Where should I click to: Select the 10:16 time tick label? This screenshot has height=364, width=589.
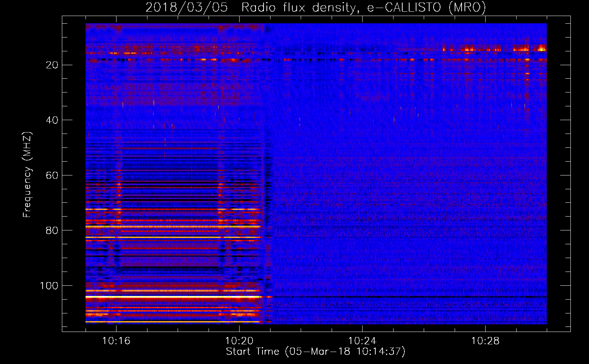coord(116,341)
